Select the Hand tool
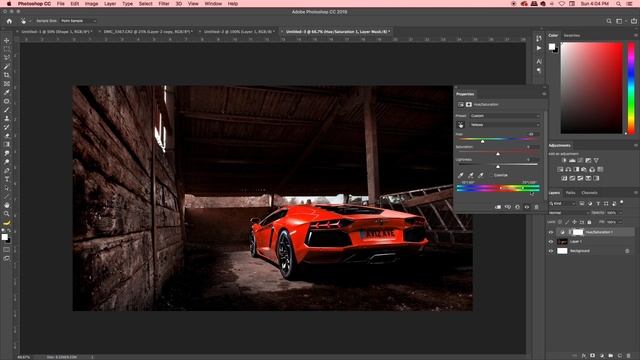 click(7, 205)
